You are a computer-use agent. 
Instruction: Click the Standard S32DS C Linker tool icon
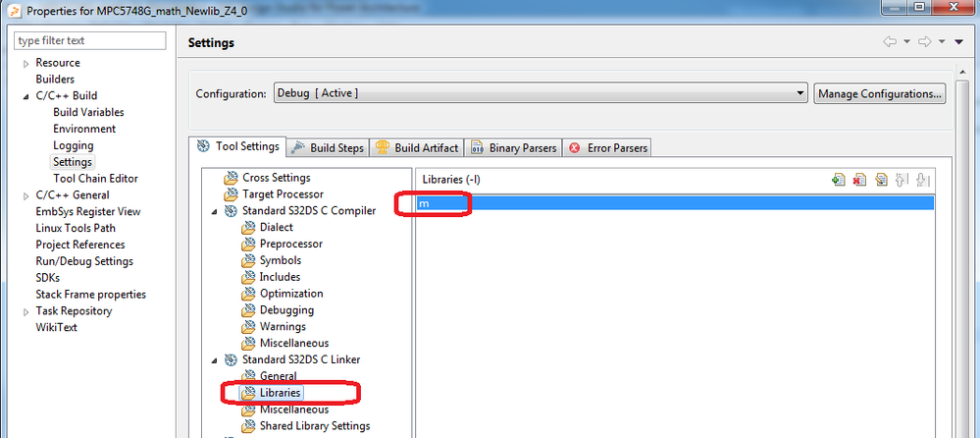point(232,359)
